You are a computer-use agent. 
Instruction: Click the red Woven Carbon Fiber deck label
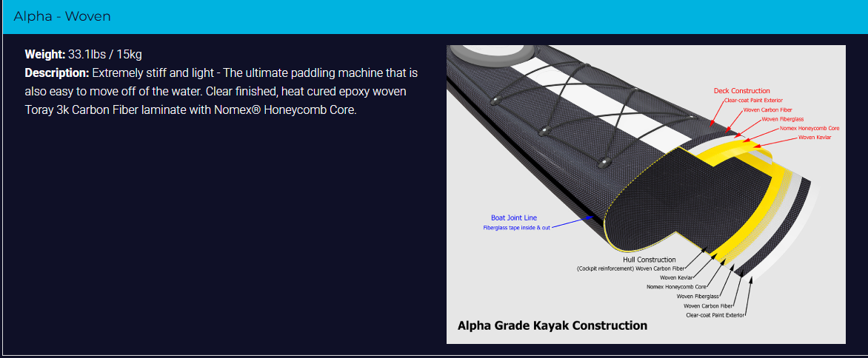click(x=767, y=109)
